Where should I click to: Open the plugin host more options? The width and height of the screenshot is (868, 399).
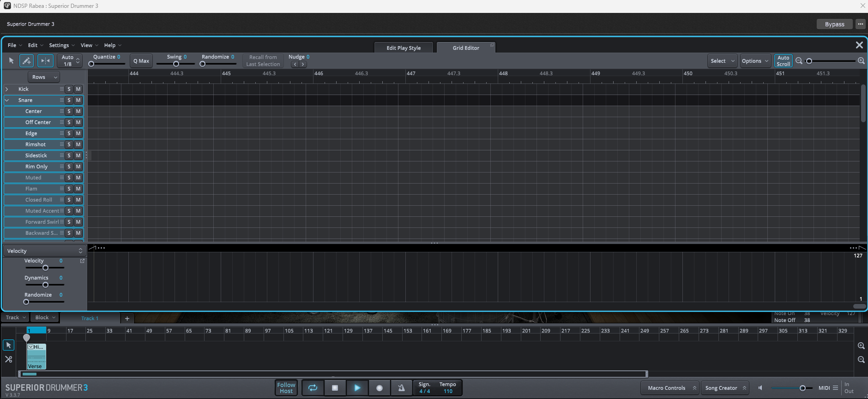tap(860, 24)
